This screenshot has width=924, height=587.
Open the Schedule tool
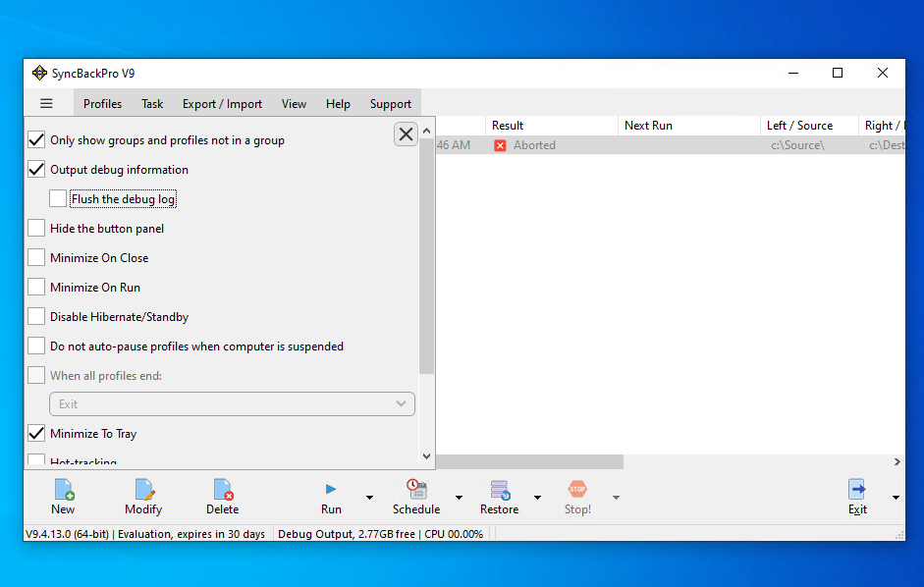click(416, 498)
